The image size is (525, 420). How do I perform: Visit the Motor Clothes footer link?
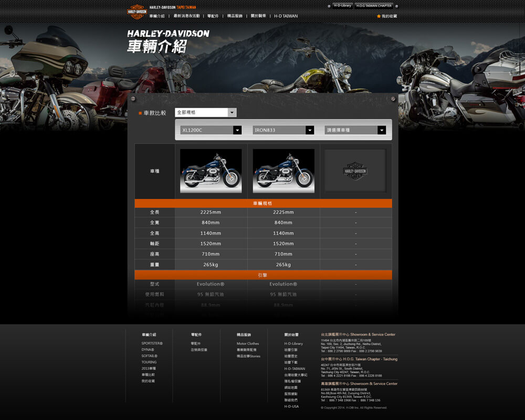tap(248, 343)
